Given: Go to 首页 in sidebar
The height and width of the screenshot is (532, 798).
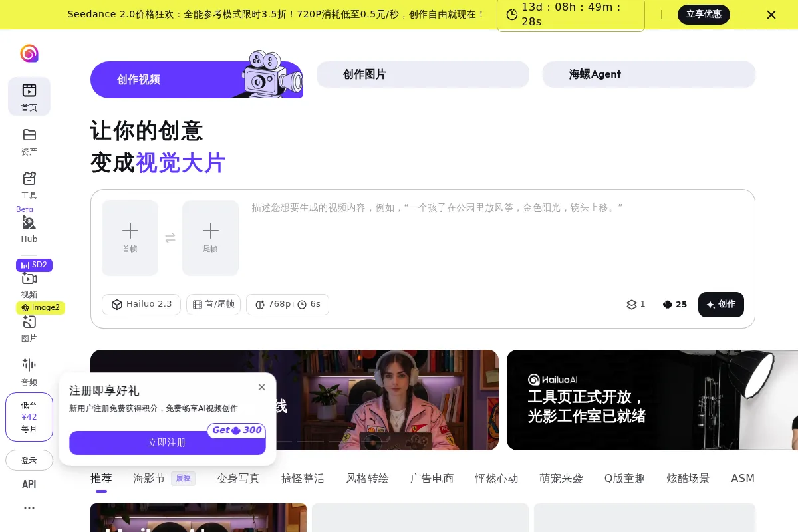Looking at the screenshot, I should click(29, 96).
